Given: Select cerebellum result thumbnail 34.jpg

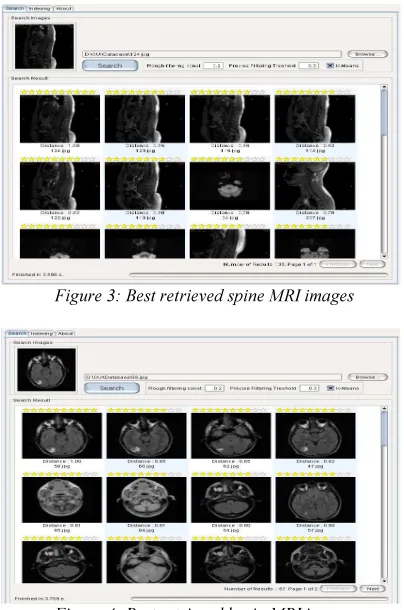Looking at the screenshot, I should [x=230, y=186].
